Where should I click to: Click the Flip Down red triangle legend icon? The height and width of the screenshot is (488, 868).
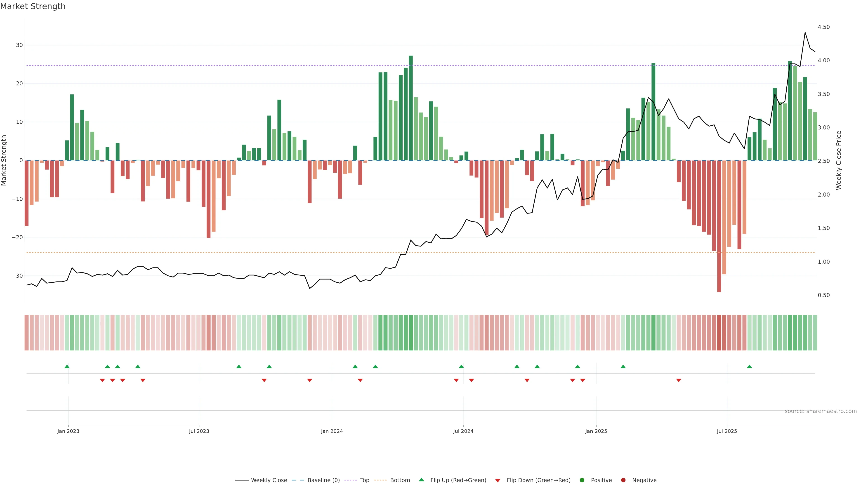click(498, 480)
